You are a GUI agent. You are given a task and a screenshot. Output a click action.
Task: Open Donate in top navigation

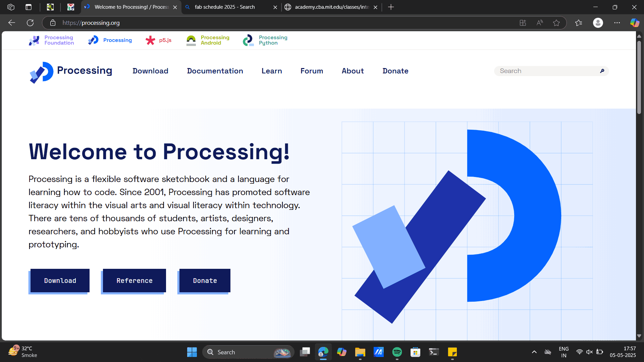pyautogui.click(x=395, y=71)
